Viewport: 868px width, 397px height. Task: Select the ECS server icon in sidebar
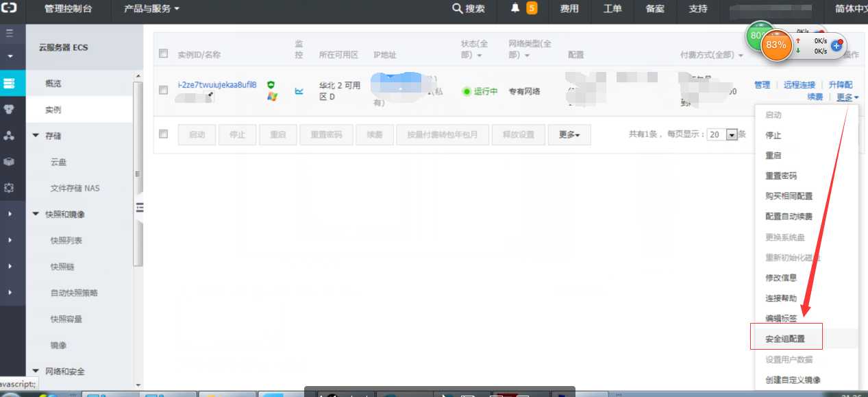tap(10, 84)
